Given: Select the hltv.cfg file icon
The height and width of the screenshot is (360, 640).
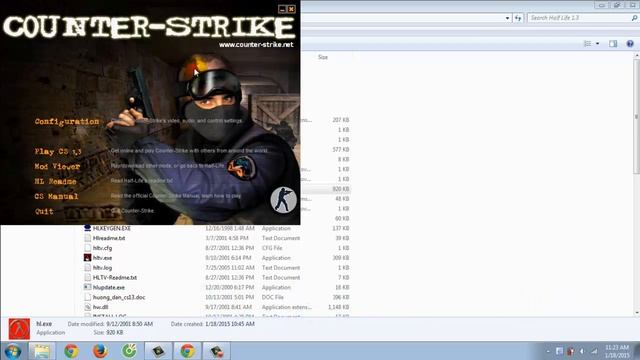Looking at the screenshot, I should click(x=87, y=248).
